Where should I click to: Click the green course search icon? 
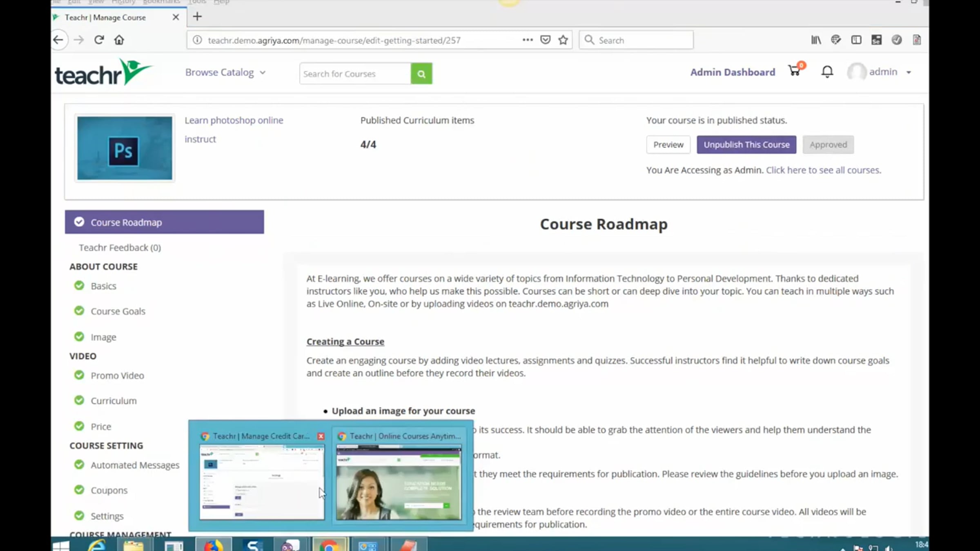[421, 74]
